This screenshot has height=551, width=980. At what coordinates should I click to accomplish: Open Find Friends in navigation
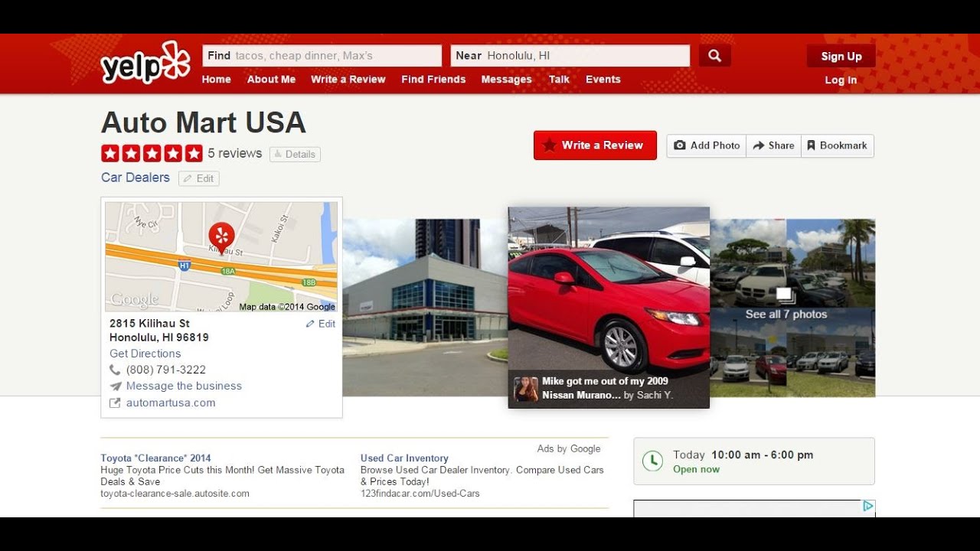(433, 80)
